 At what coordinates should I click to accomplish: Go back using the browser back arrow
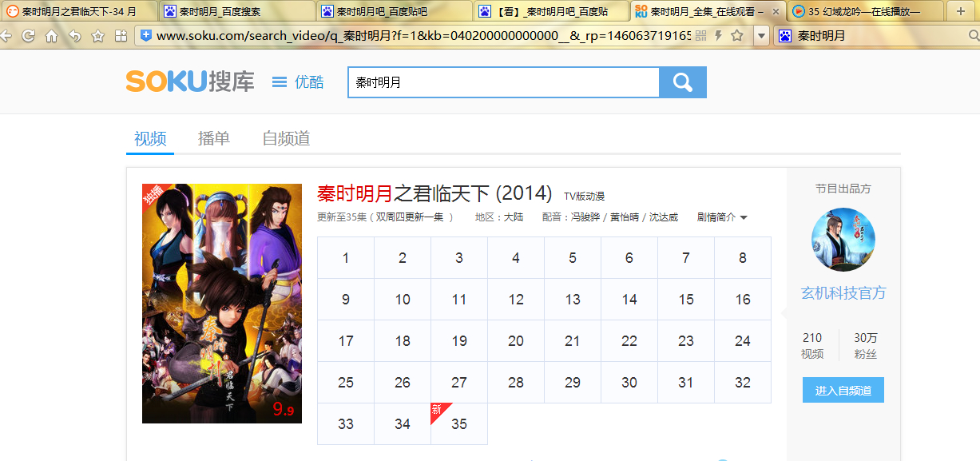[6, 36]
